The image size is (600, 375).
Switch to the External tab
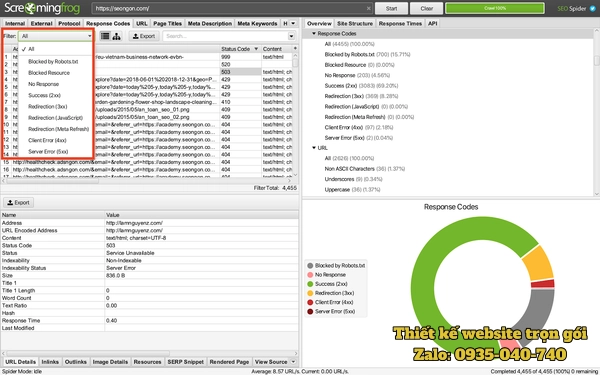coord(41,23)
